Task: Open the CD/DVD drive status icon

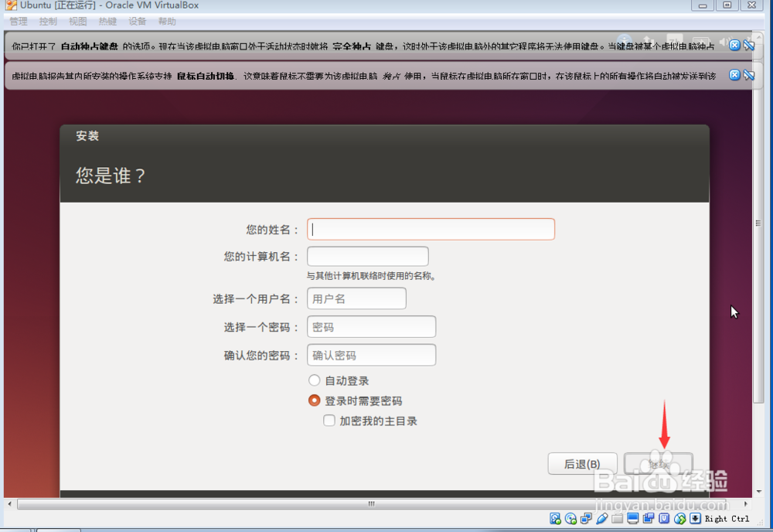Action: pos(570,519)
